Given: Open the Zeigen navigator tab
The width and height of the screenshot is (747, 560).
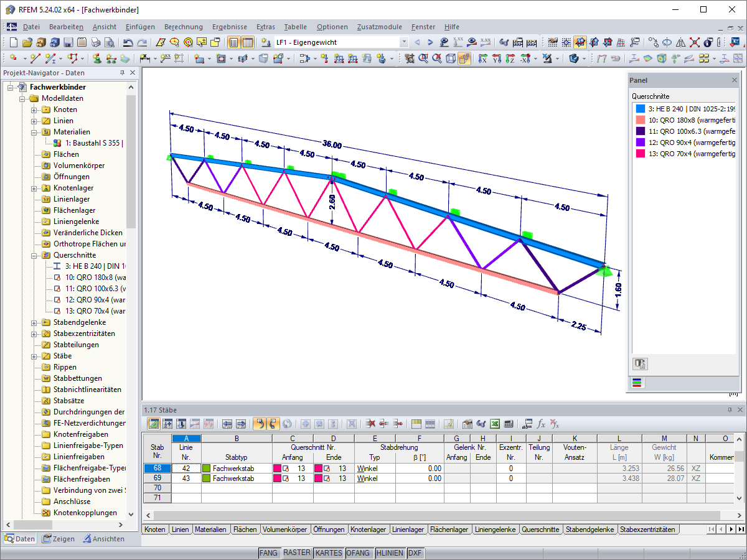Looking at the screenshot, I should pyautogui.click(x=59, y=539).
